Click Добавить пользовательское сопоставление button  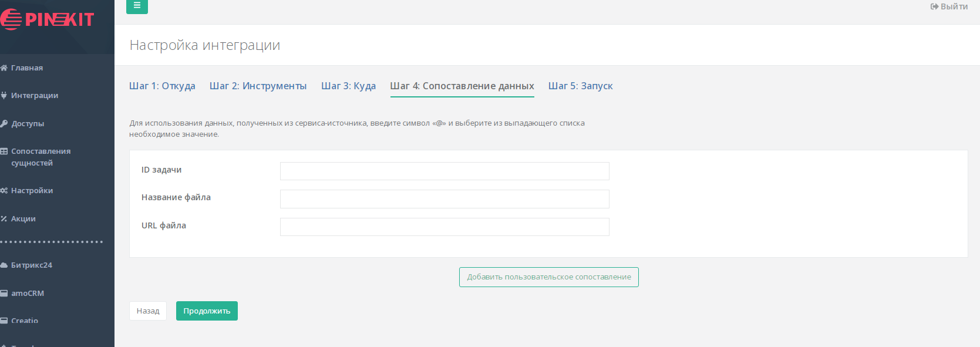coord(548,277)
